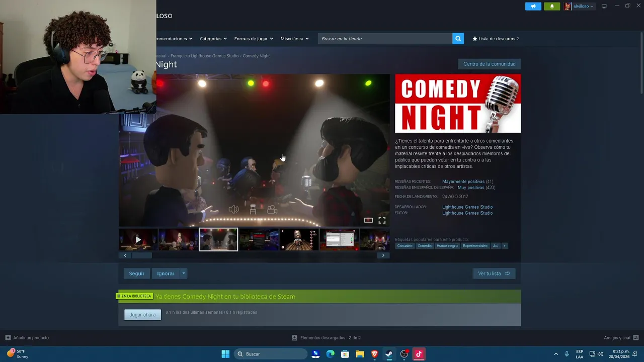Viewport: 644px width, 362px height.
Task: Expand the Categorías menu
Action: 213,39
